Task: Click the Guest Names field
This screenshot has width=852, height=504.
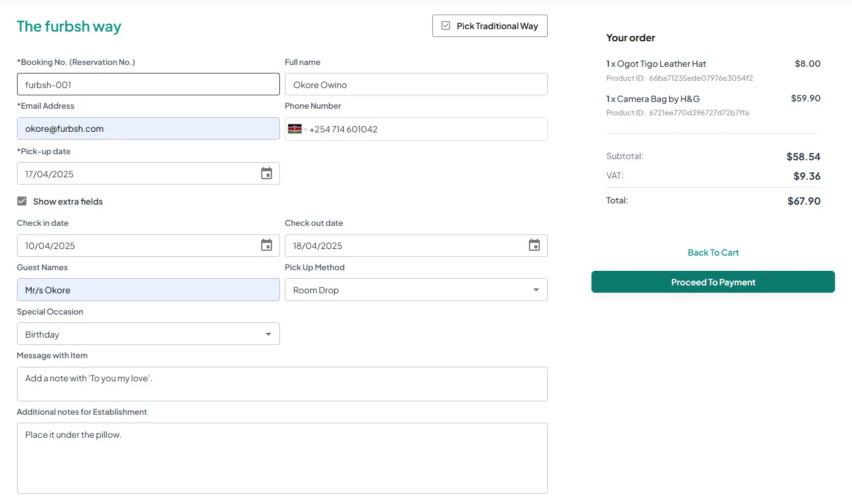Action: click(148, 290)
